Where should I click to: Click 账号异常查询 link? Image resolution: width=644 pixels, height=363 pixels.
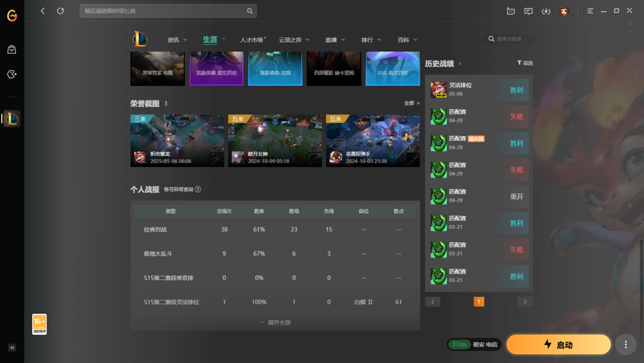178,189
